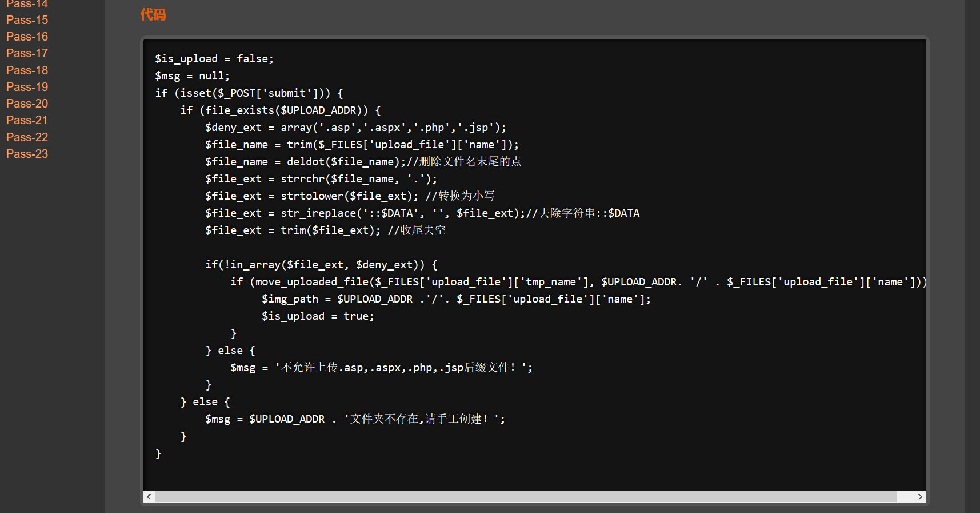The width and height of the screenshot is (980, 513).
Task: Go to Pass-15 in the sidebar
Action: pyautogui.click(x=27, y=20)
